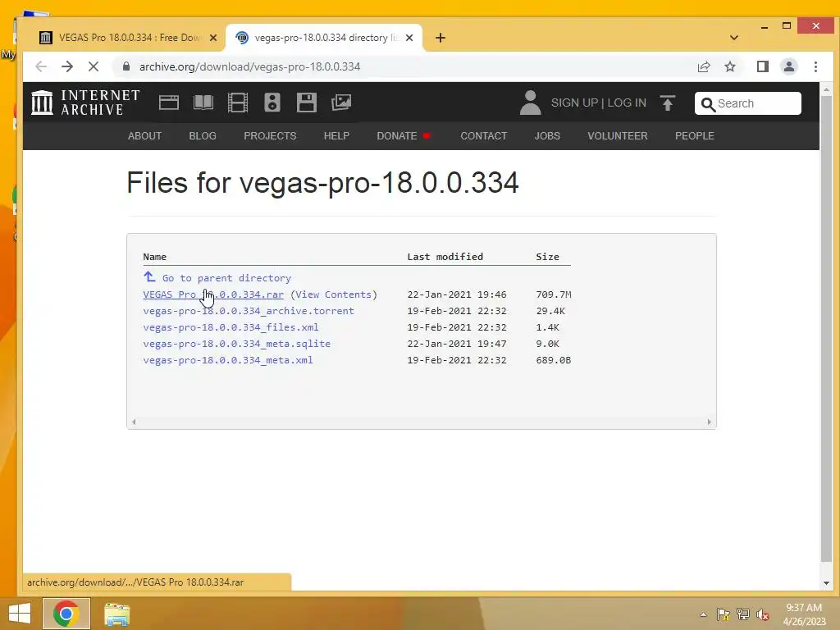Viewport: 840px width, 630px height.
Task: Open vegas-pro-18.0.0.334_meta.xml link
Action: click(228, 360)
